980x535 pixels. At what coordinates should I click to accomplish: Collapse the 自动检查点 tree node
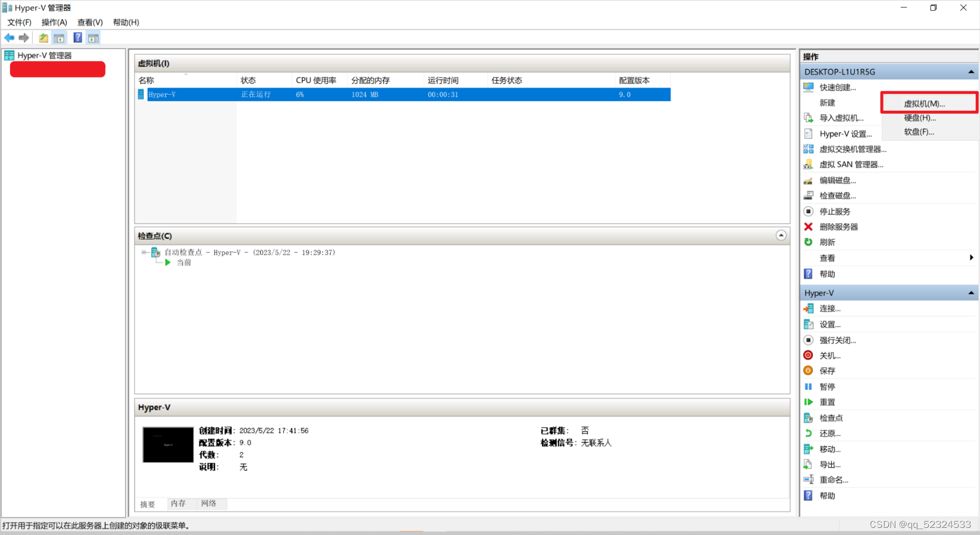(144, 253)
